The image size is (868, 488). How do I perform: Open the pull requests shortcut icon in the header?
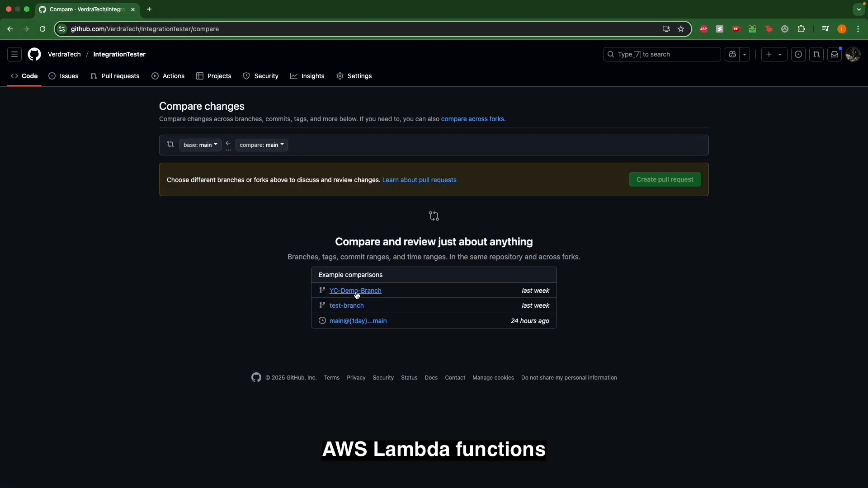pyautogui.click(x=816, y=54)
